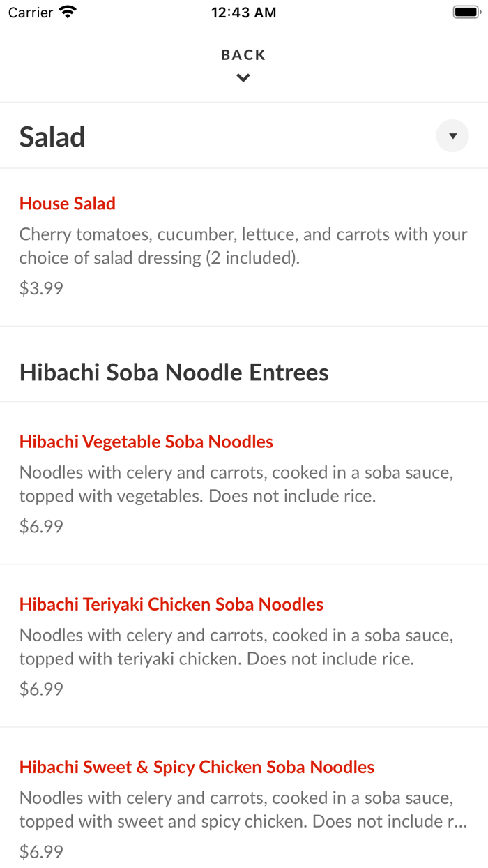Tap the House Salad description text
The image size is (488, 868).
point(243,246)
